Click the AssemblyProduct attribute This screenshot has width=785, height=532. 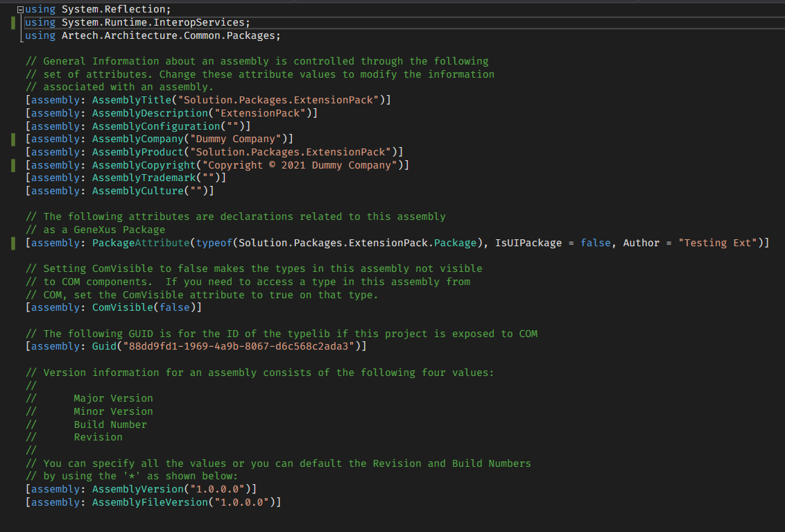138,152
